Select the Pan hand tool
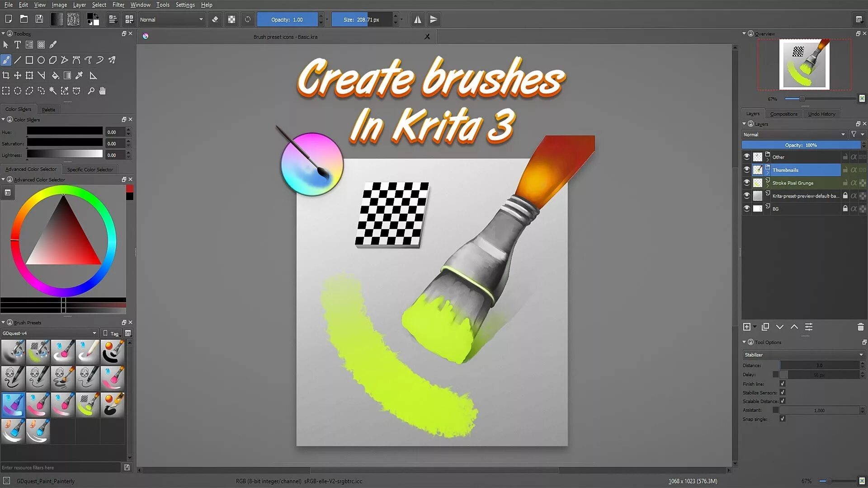Image resolution: width=868 pixels, height=488 pixels. 103,91
